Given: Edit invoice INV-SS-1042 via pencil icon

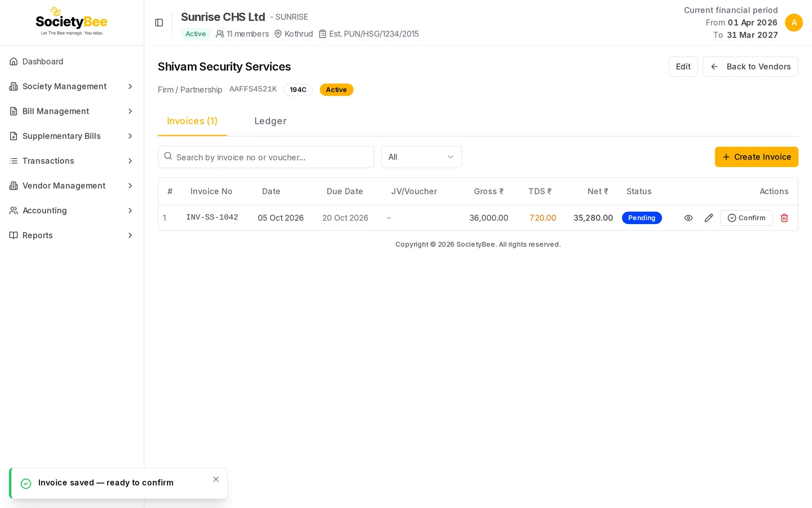Looking at the screenshot, I should [708, 218].
